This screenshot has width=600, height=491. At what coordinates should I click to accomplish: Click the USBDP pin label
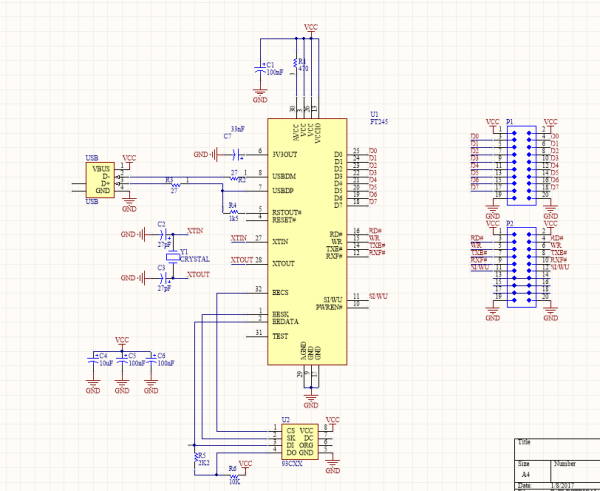(x=283, y=191)
